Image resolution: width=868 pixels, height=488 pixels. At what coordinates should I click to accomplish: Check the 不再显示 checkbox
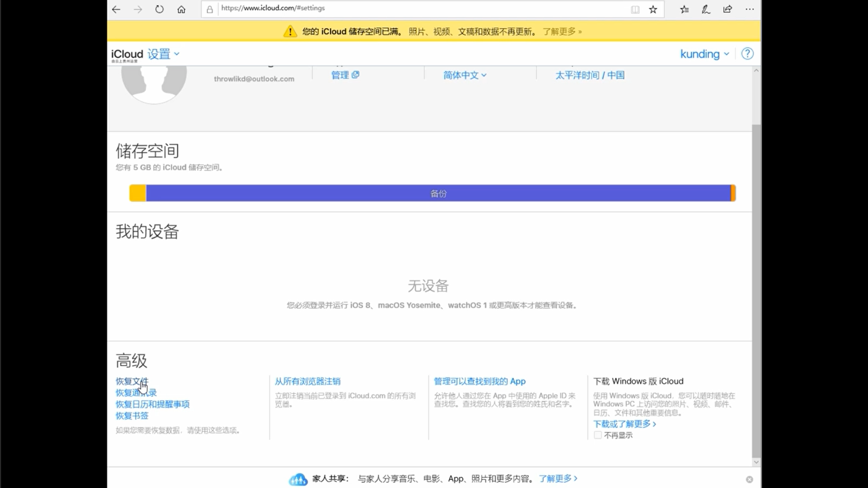pyautogui.click(x=597, y=435)
